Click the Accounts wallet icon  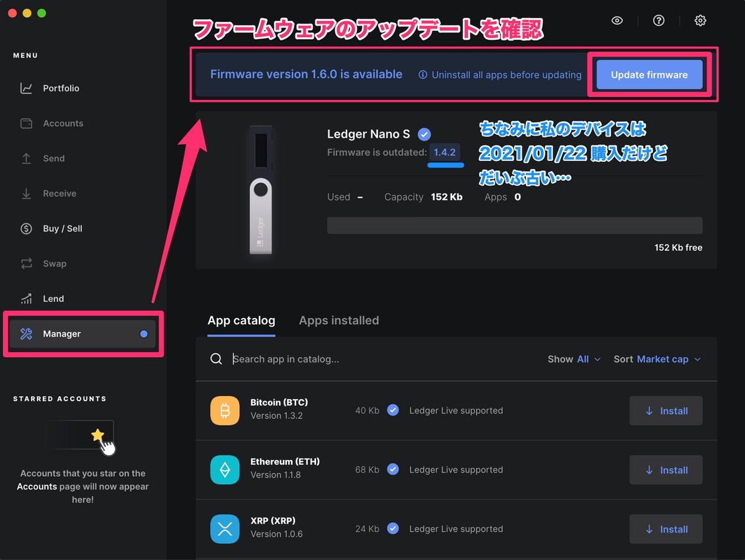pyautogui.click(x=26, y=124)
